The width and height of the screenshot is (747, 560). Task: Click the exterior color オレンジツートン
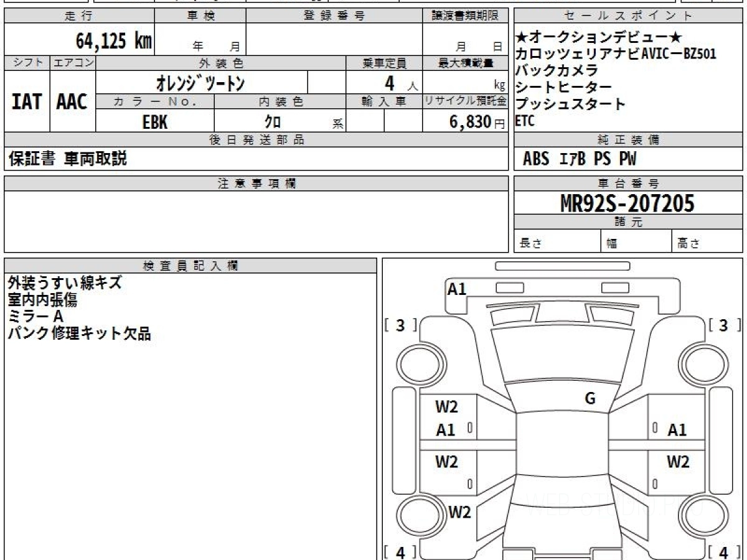[x=200, y=83]
